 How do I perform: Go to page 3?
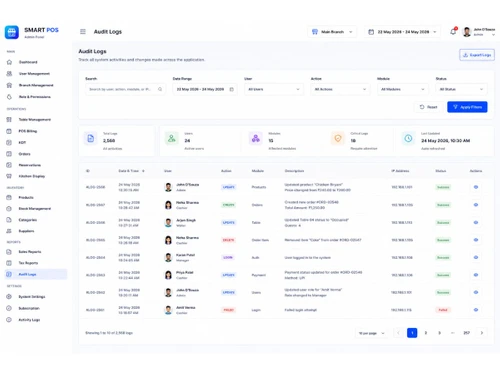439,333
